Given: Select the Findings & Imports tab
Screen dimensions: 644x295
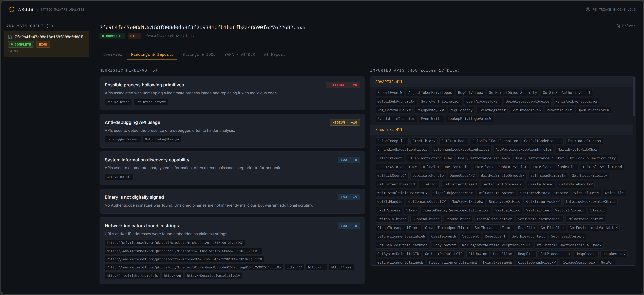Looking at the screenshot, I should pyautogui.click(x=152, y=54).
